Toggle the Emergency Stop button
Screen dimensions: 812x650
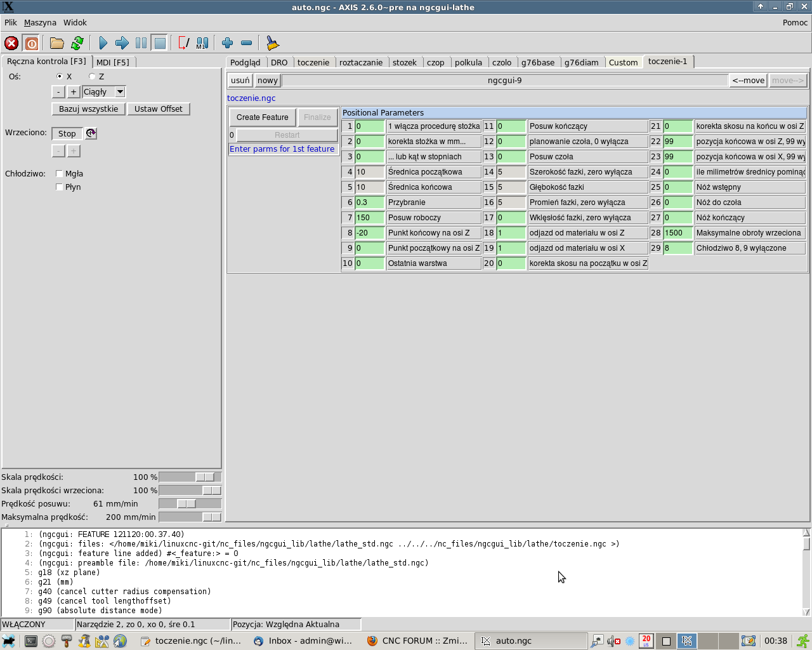click(x=11, y=43)
